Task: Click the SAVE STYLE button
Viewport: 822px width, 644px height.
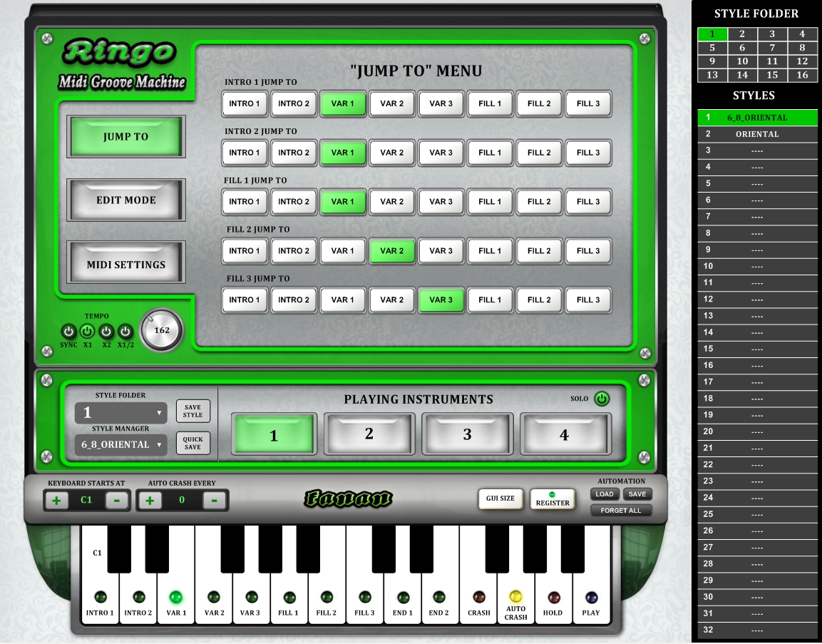Action: [x=192, y=412]
